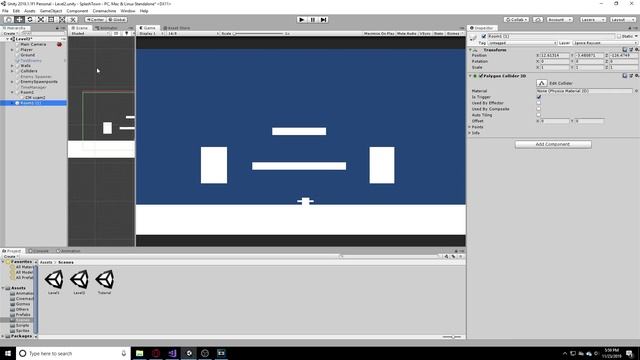Open Transform component help reference icon
Image resolution: width=640 pixels, height=360 pixels.
625,49
